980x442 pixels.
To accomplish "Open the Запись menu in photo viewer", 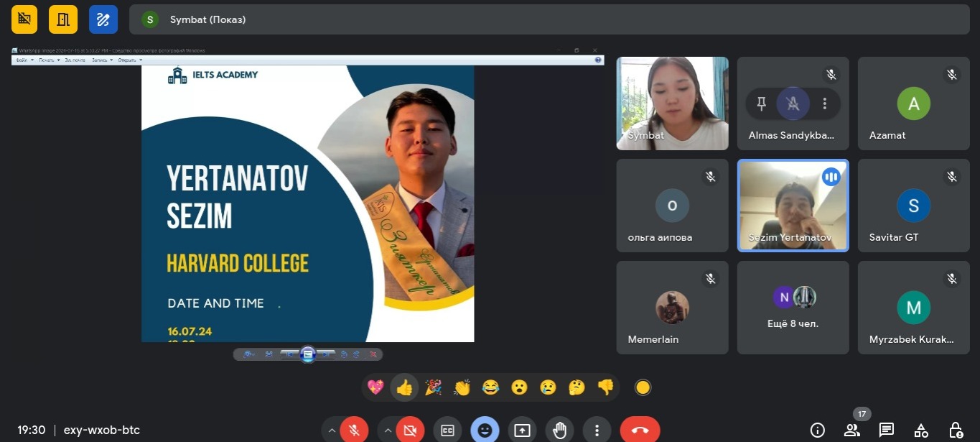I will [102, 60].
